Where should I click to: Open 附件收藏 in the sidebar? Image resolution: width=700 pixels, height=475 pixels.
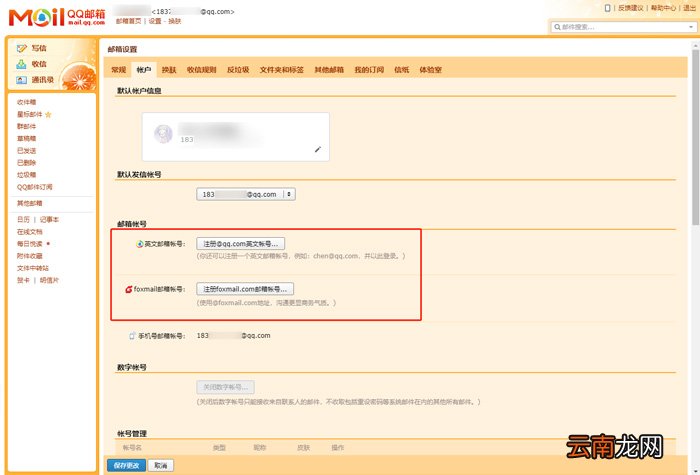tap(29, 256)
